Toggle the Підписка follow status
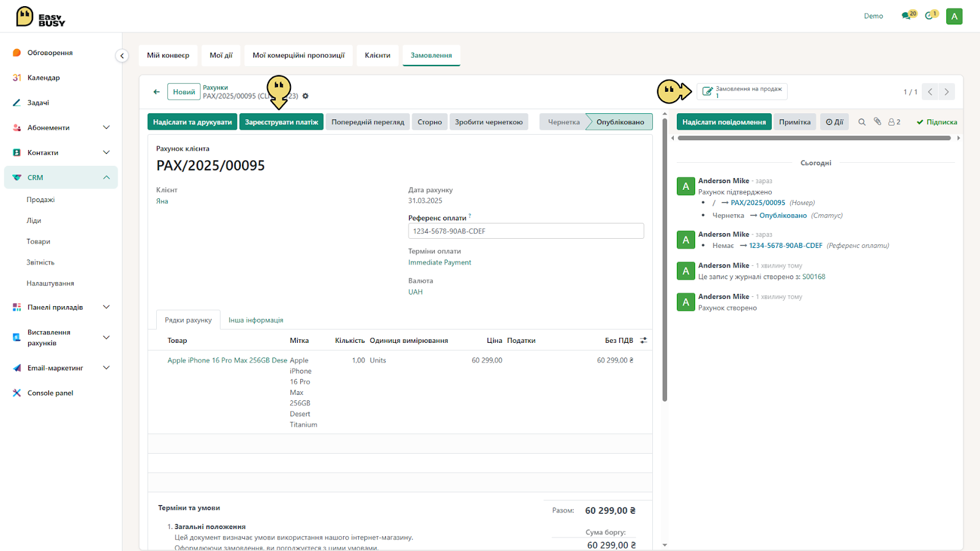Screen dimensions: 980x551 [x=937, y=122]
